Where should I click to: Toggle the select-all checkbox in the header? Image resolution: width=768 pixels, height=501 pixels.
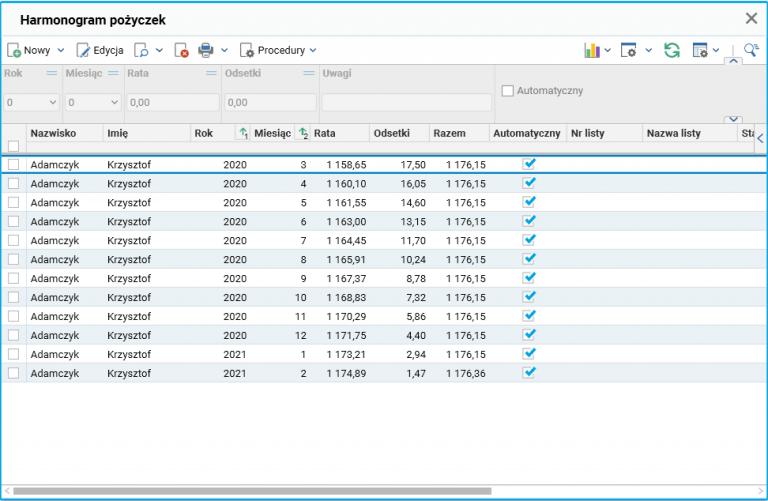pos(14,146)
